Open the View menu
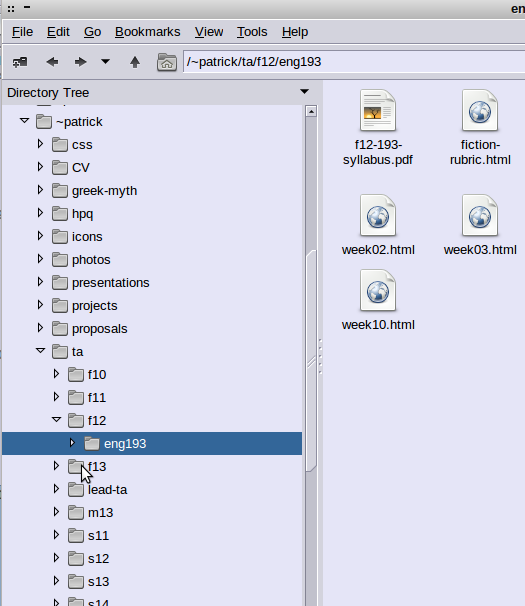This screenshot has width=525, height=606. [x=209, y=32]
